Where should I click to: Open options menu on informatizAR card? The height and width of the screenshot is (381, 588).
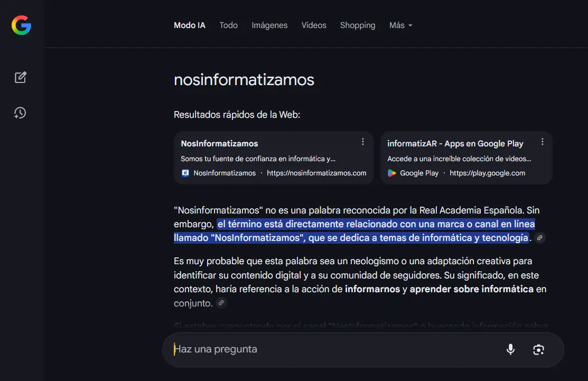pos(542,142)
